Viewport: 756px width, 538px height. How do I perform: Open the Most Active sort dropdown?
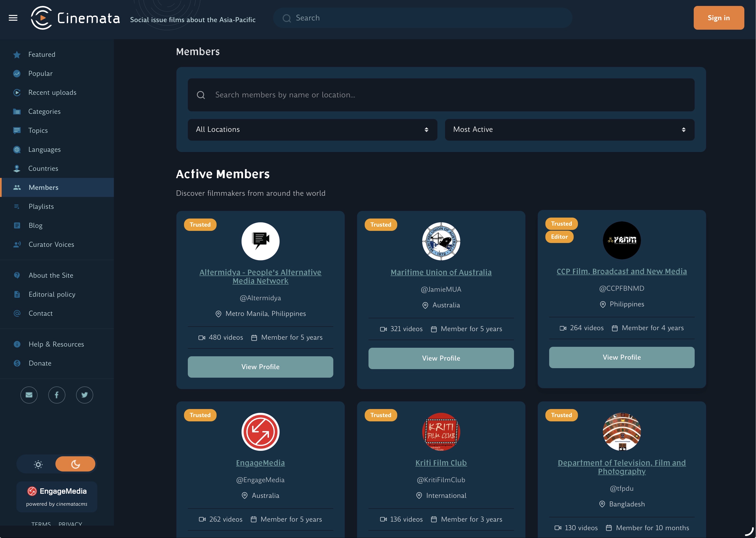click(569, 129)
